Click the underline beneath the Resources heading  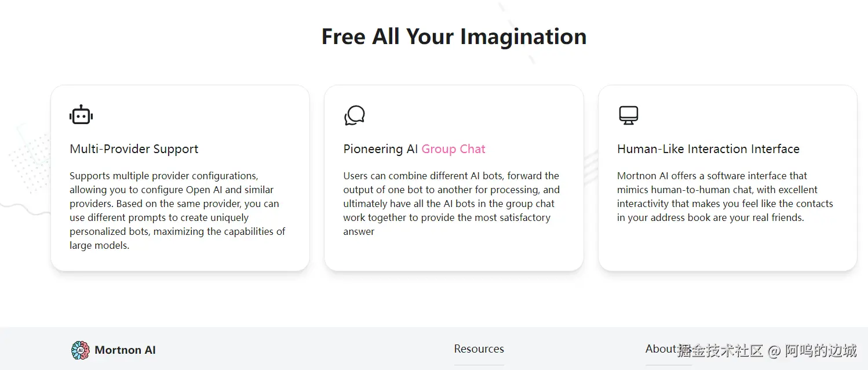coord(479,365)
